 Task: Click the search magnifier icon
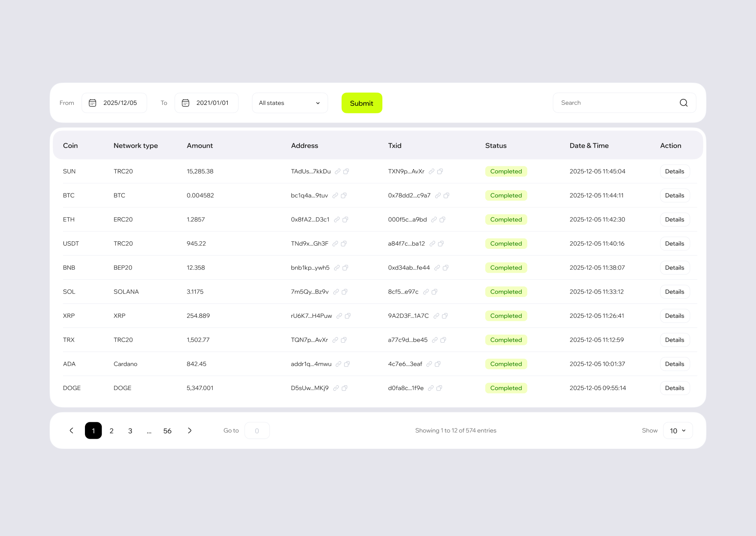[x=683, y=103]
